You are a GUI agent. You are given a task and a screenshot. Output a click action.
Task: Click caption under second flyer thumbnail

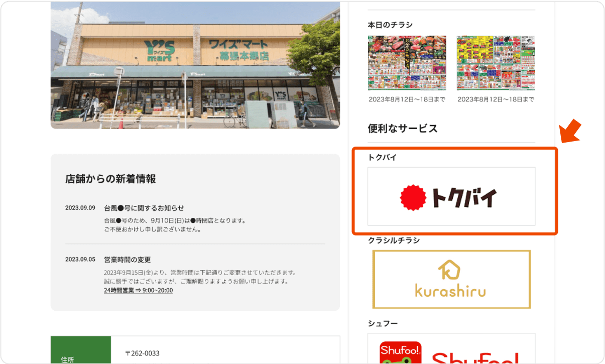coord(496,99)
